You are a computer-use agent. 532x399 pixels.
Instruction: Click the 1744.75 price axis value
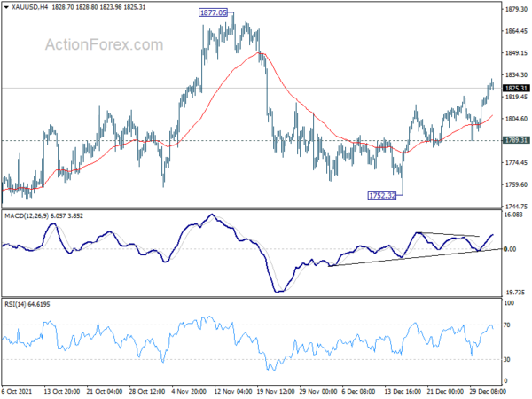coord(516,207)
